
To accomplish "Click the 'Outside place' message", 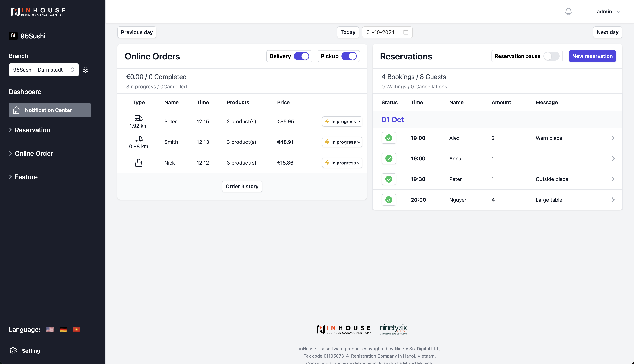I will [552, 179].
